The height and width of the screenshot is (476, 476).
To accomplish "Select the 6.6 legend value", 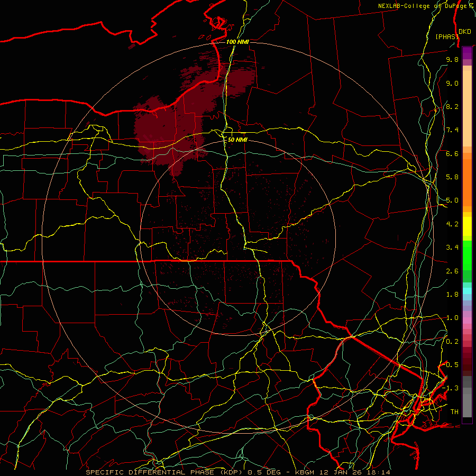I will pyautogui.click(x=452, y=153).
